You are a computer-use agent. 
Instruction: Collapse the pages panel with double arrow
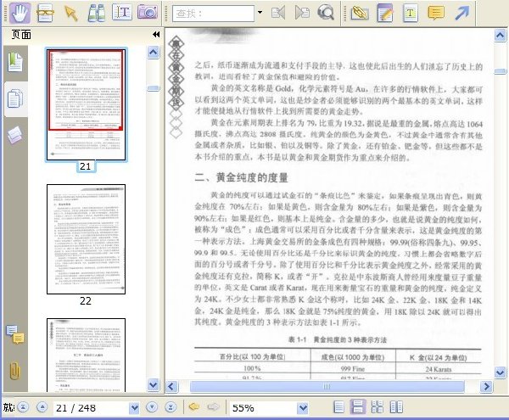(x=156, y=35)
